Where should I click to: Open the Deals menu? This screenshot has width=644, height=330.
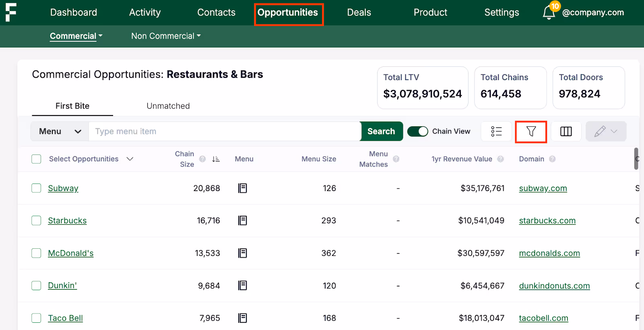[359, 12]
